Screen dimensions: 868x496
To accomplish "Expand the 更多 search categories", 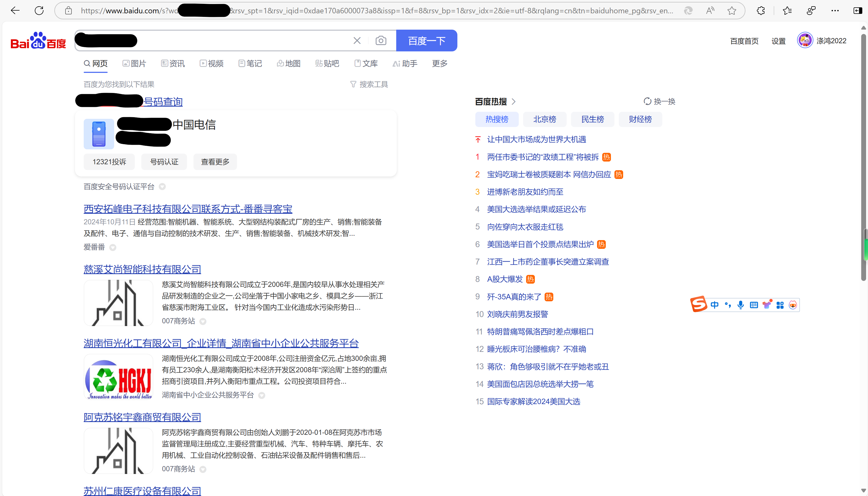I will click(440, 63).
